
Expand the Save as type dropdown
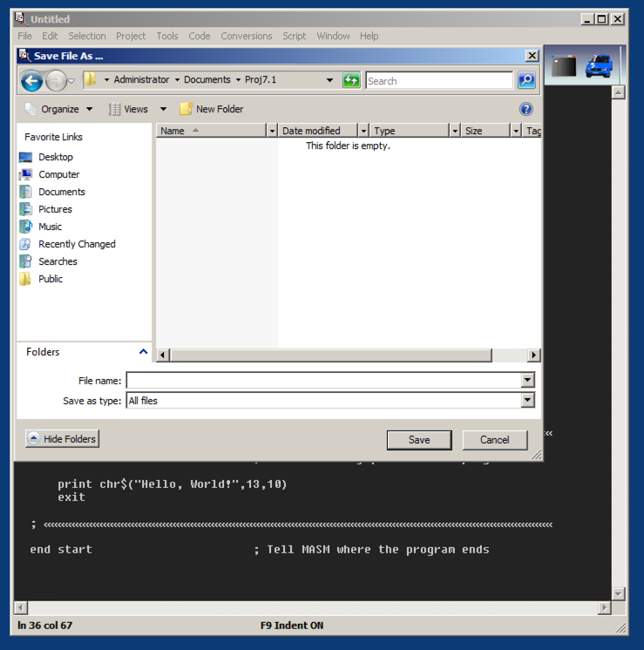pyautogui.click(x=527, y=400)
